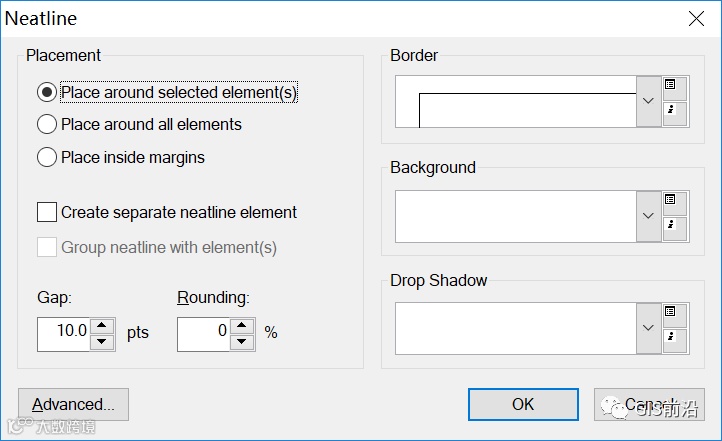Screen dimensions: 722x441
Task: Decrease Gap value with down arrow
Action: (102, 342)
